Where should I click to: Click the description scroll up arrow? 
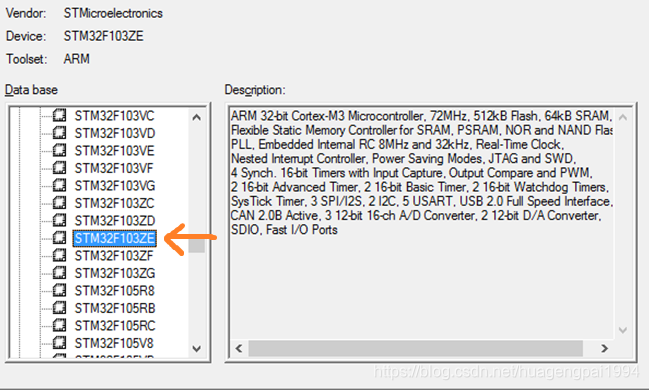[x=623, y=118]
